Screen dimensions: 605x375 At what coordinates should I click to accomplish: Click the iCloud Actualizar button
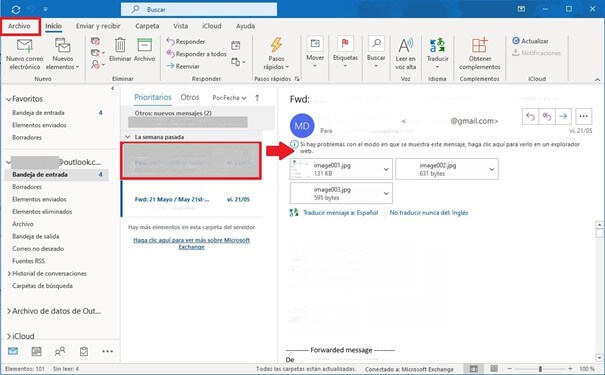530,41
